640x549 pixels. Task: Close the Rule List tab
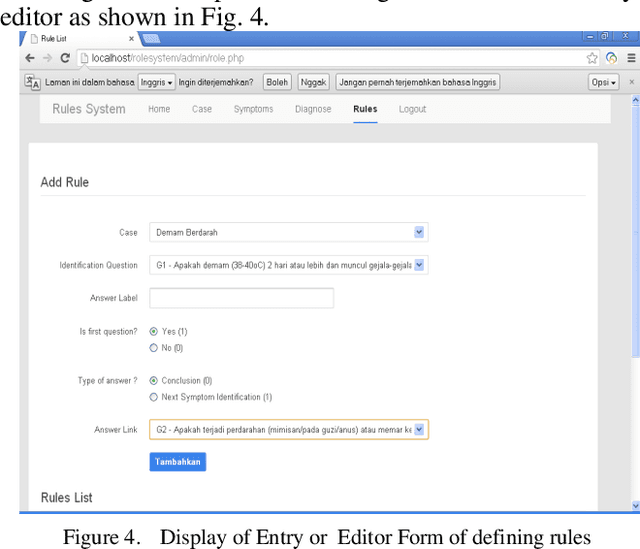(x=131, y=38)
